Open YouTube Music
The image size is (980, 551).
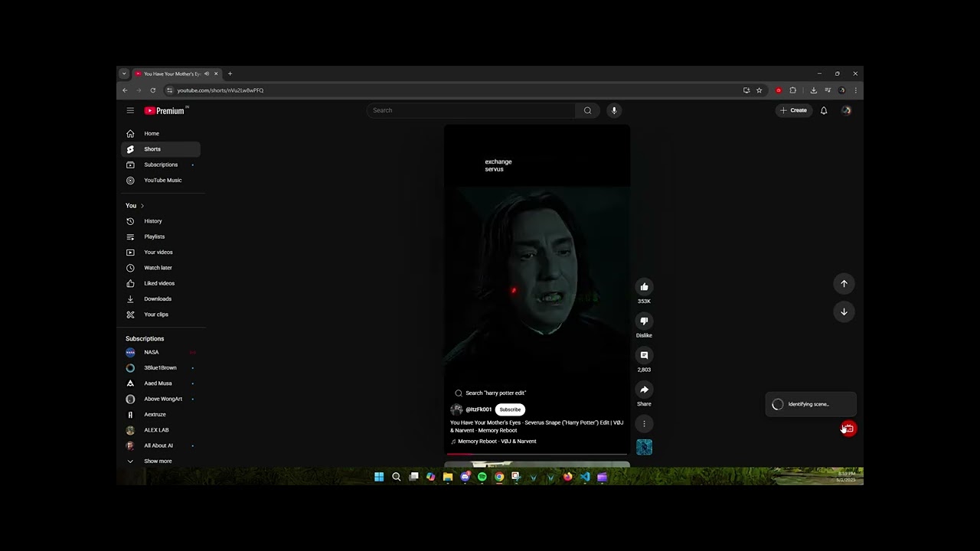161,181
